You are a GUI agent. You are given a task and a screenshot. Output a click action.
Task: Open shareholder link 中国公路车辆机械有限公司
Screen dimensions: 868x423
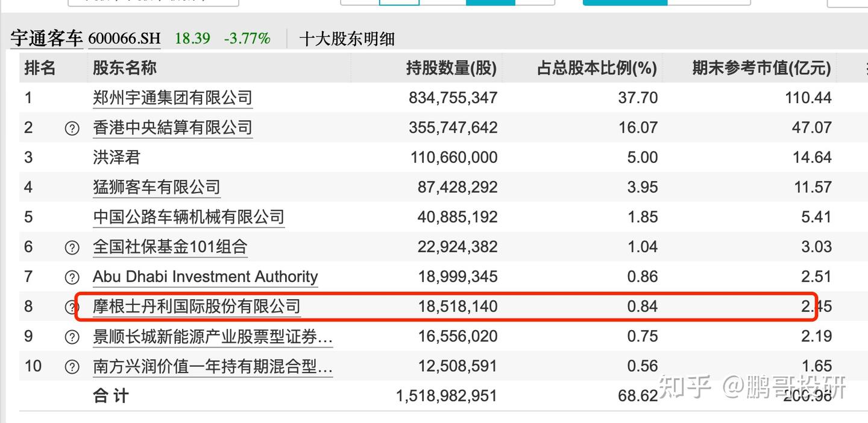[188, 217]
